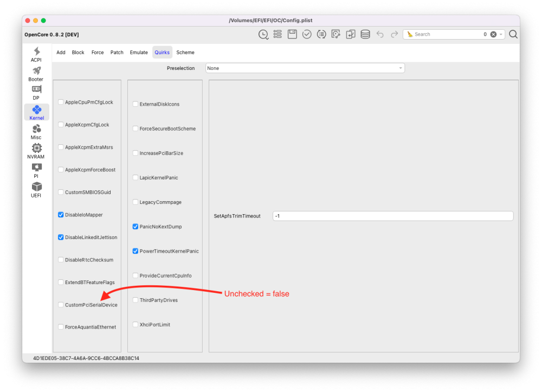The width and height of the screenshot is (542, 392).
Task: Open the search options dropdown arrow
Action: tap(501, 34)
